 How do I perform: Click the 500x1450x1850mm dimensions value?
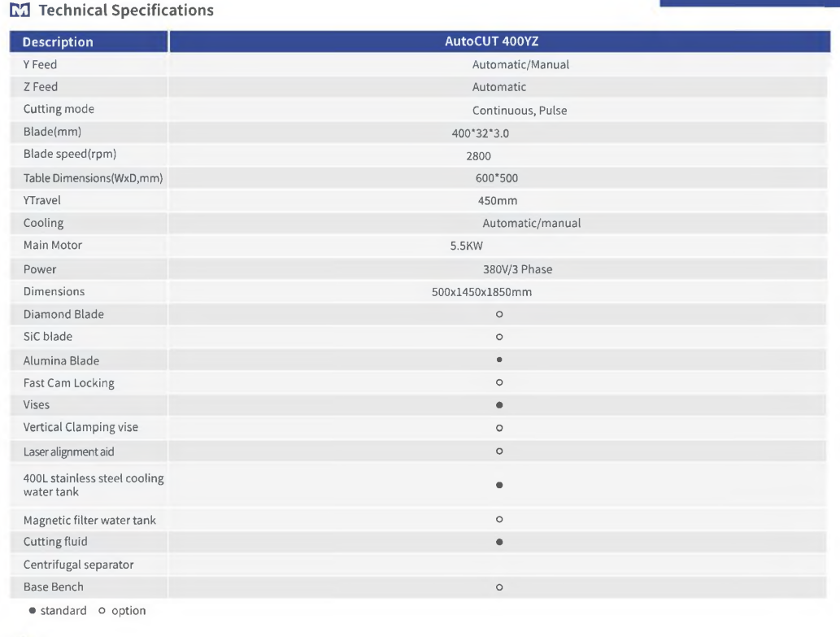481,292
